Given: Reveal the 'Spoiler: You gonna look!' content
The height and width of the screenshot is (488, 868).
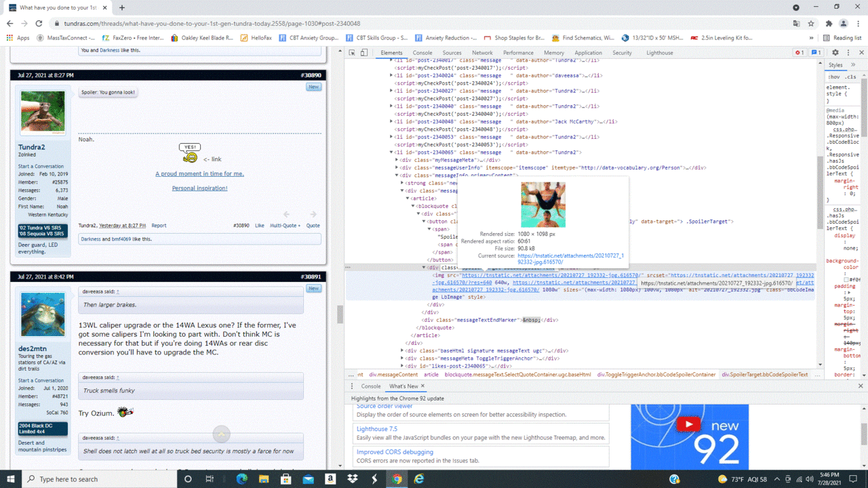Looking at the screenshot, I should coord(108,92).
